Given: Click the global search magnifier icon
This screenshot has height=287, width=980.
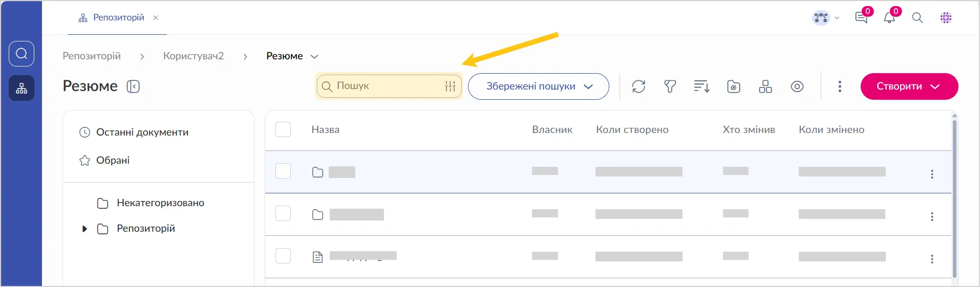Looking at the screenshot, I should tap(918, 18).
